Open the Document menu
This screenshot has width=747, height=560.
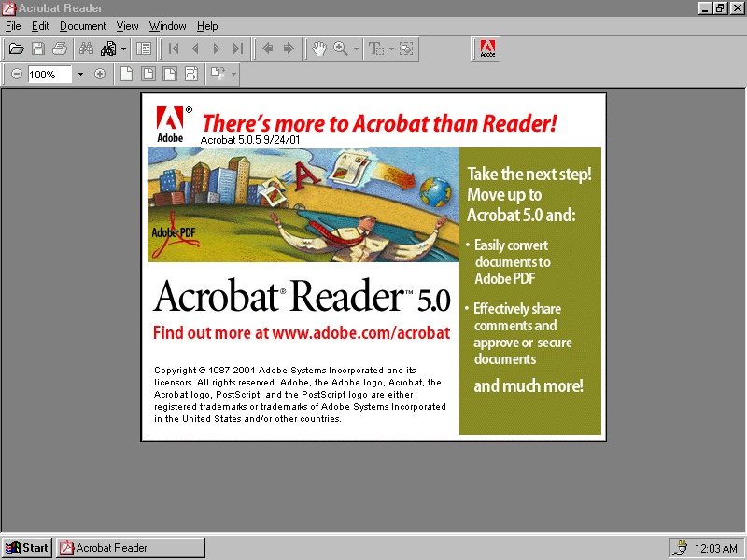(x=83, y=26)
